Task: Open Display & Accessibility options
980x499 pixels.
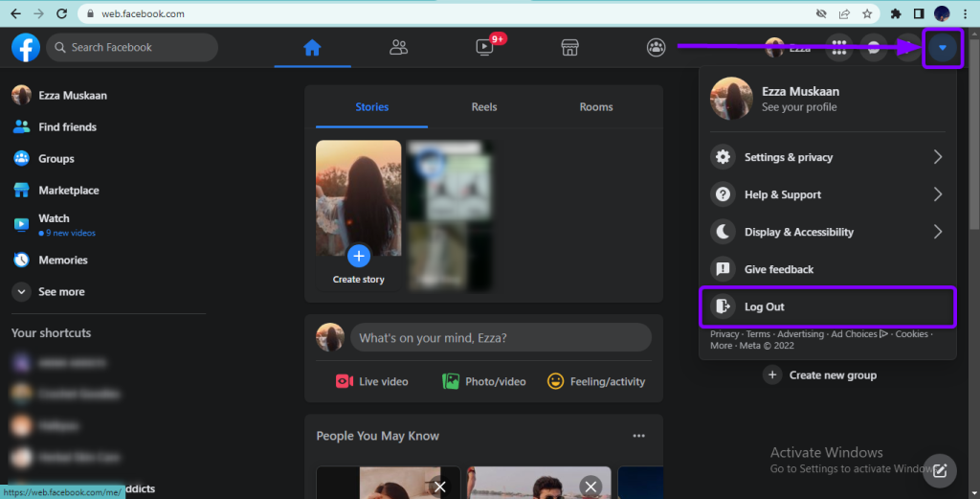Action: point(828,232)
